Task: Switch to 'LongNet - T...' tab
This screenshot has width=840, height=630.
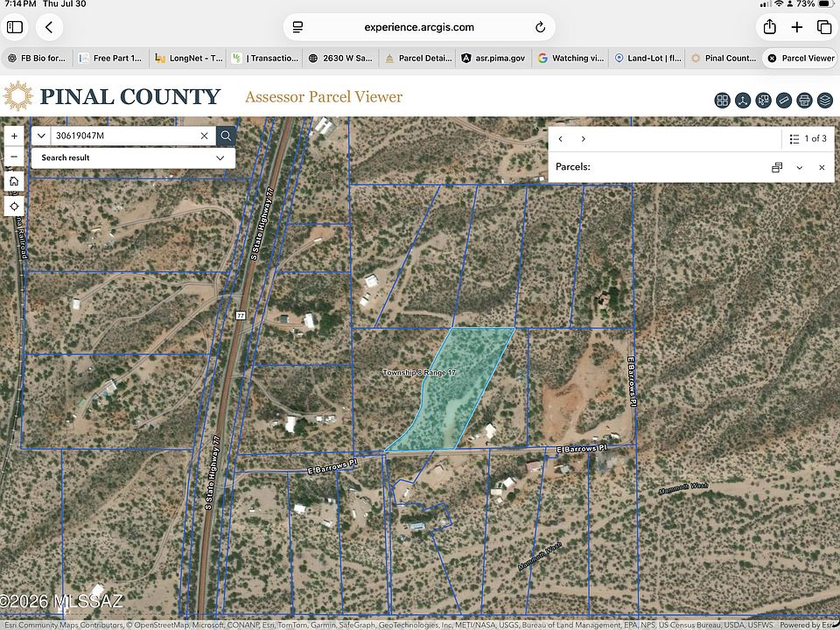Action: [x=187, y=58]
